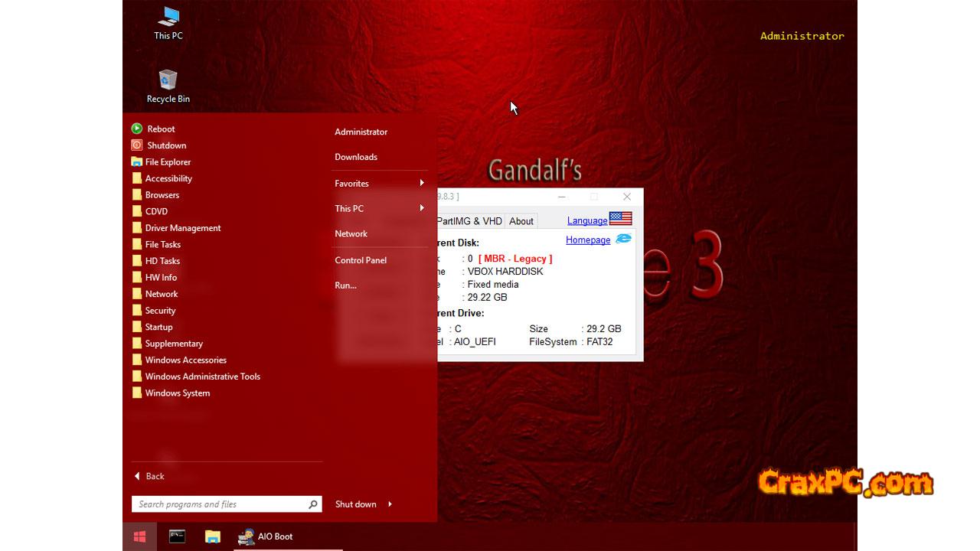This screenshot has height=551, width=980.
Task: Switch to the PartIMG & VHD tab
Action: tap(470, 221)
